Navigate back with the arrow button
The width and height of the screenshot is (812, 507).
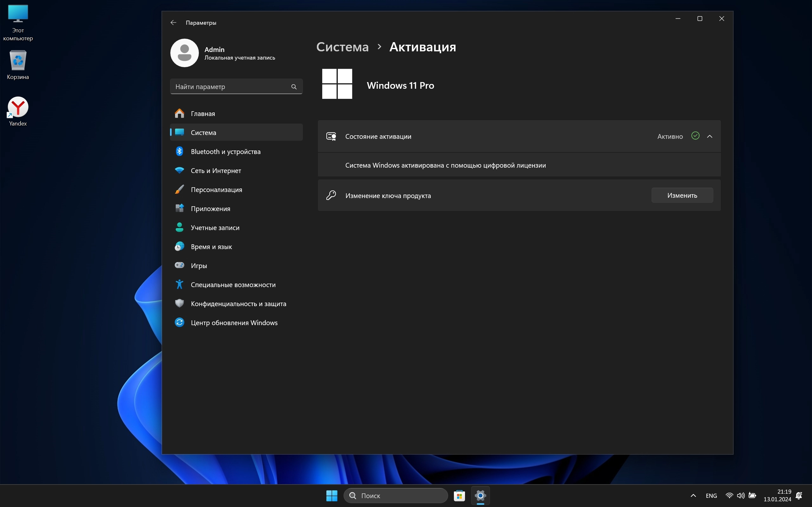(174, 22)
